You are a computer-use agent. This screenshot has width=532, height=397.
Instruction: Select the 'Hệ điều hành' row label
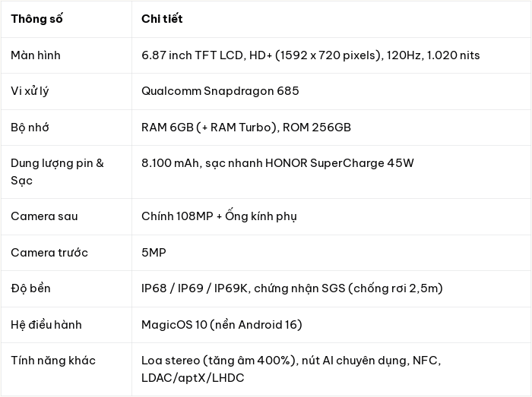pos(46,325)
